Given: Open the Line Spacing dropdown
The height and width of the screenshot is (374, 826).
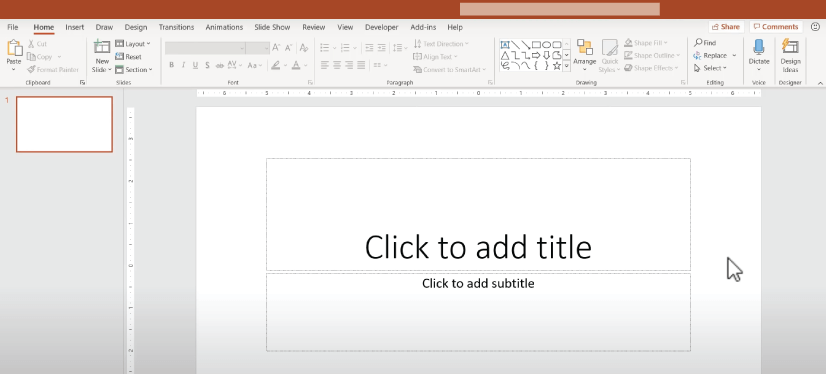Looking at the screenshot, I should tap(400, 48).
